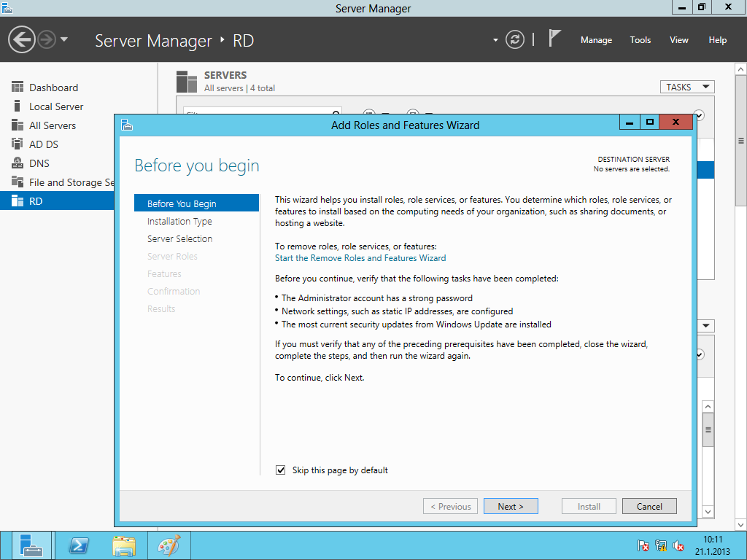The height and width of the screenshot is (560, 747).
Task: Open Local Server in sidebar
Action: pyautogui.click(x=56, y=106)
